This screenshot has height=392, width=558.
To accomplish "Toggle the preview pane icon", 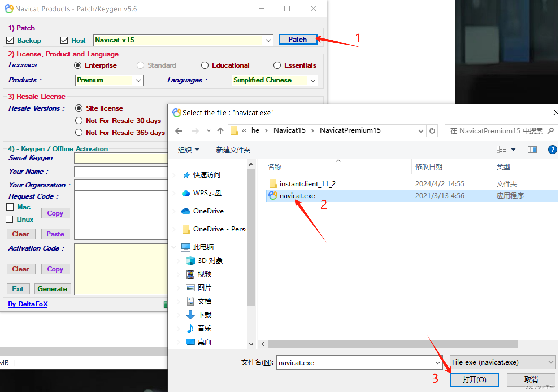I will pyautogui.click(x=532, y=150).
